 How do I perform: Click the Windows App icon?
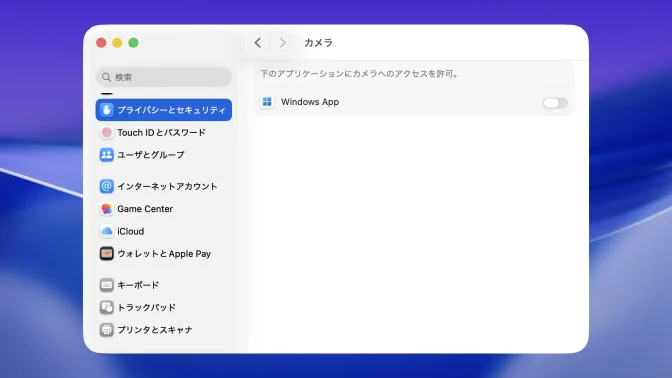click(267, 102)
